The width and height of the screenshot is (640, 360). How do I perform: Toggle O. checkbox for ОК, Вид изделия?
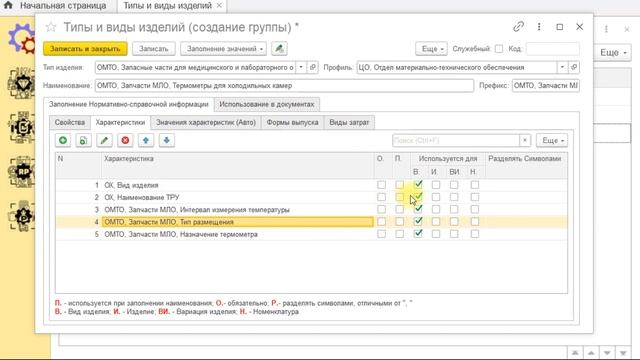click(381, 185)
